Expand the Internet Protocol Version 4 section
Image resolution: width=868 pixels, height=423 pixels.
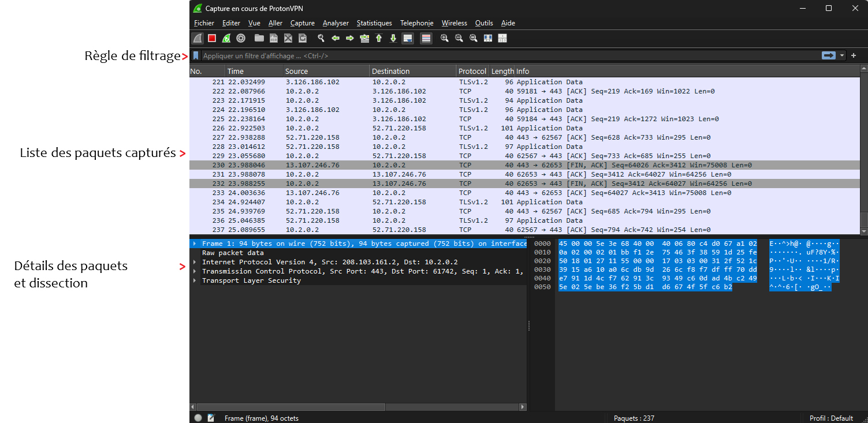(x=195, y=262)
